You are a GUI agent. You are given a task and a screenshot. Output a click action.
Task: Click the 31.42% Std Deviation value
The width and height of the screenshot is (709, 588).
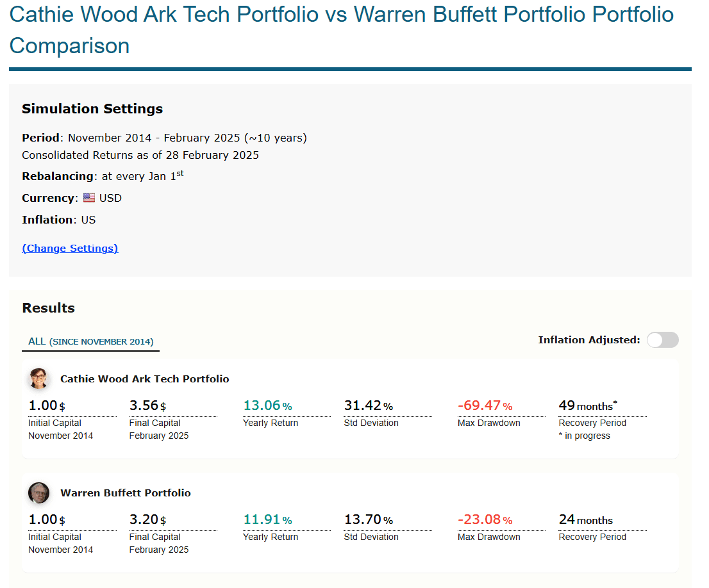click(x=369, y=405)
